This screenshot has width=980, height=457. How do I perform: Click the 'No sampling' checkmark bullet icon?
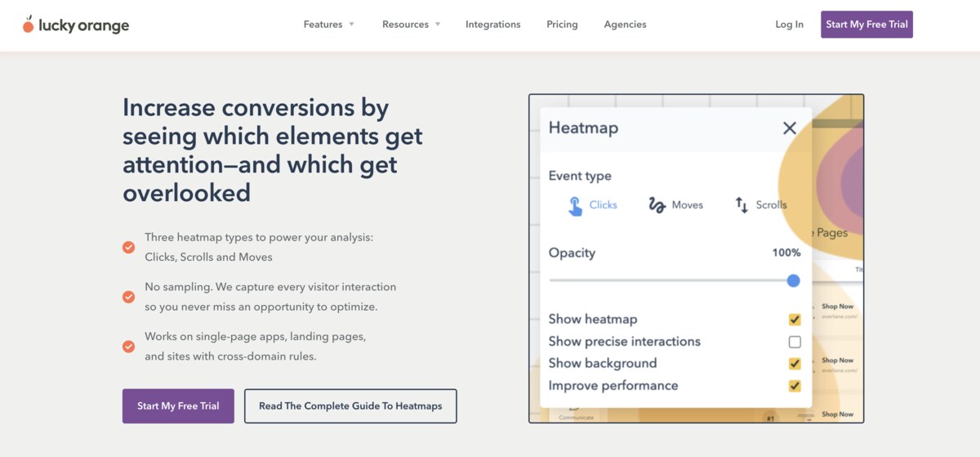(128, 297)
